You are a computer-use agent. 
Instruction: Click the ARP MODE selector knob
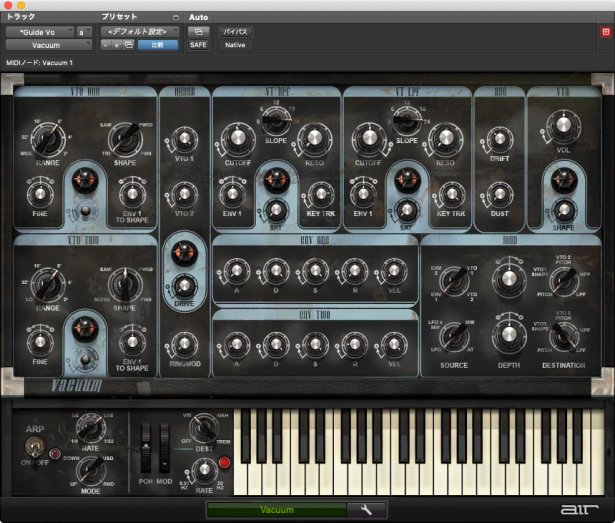91,471
